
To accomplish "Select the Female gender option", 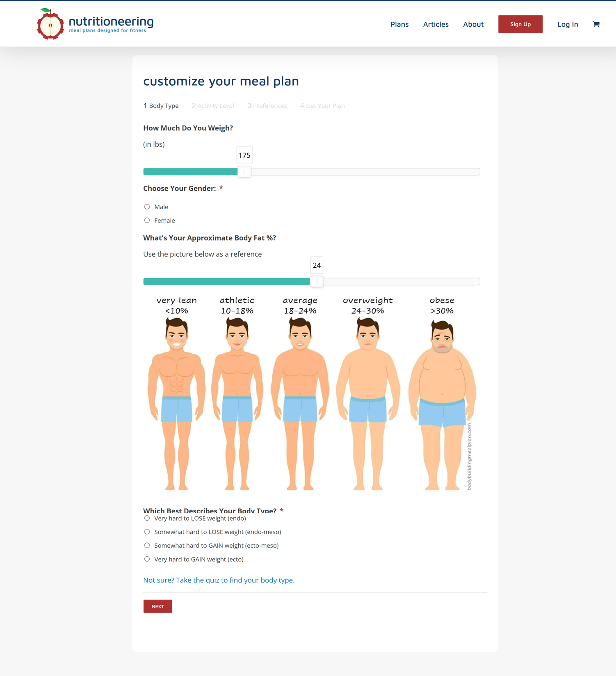I will 147,220.
